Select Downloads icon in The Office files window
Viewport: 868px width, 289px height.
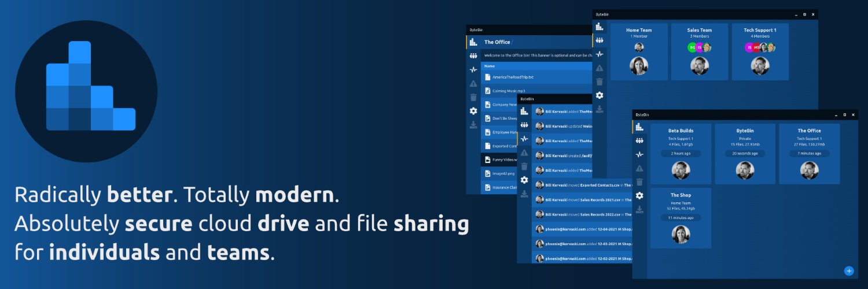pos(473,124)
